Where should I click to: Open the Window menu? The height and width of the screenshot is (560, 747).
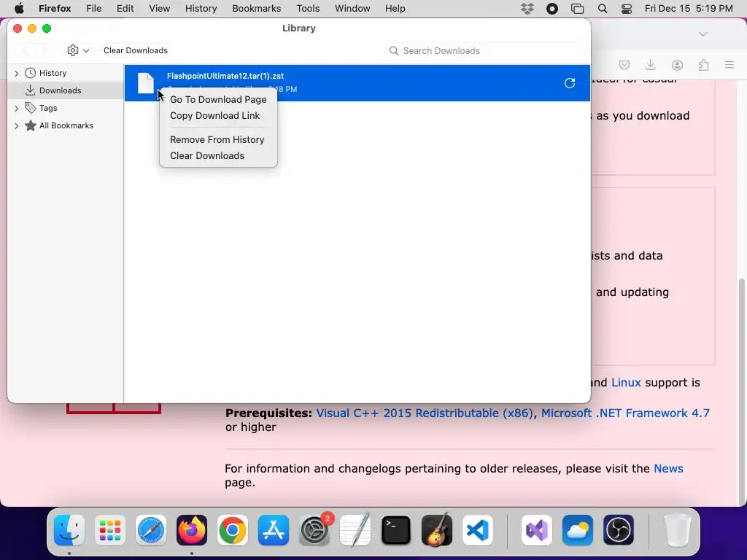352,9
